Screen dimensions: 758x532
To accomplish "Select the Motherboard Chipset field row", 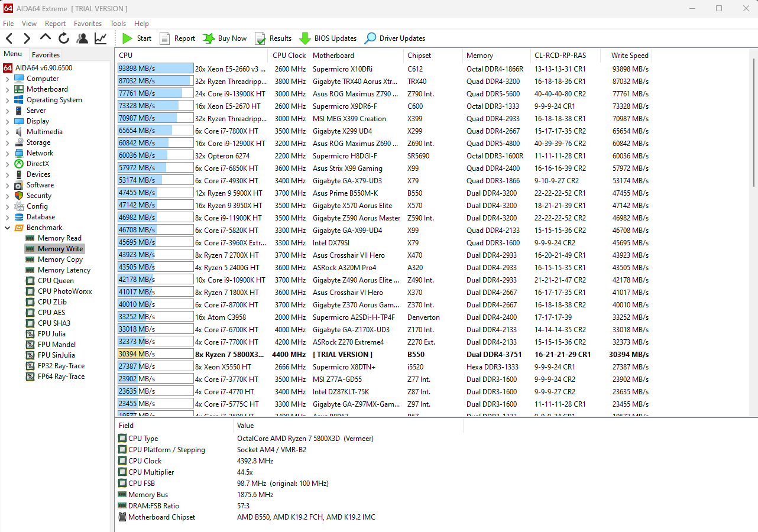I will (x=290, y=517).
